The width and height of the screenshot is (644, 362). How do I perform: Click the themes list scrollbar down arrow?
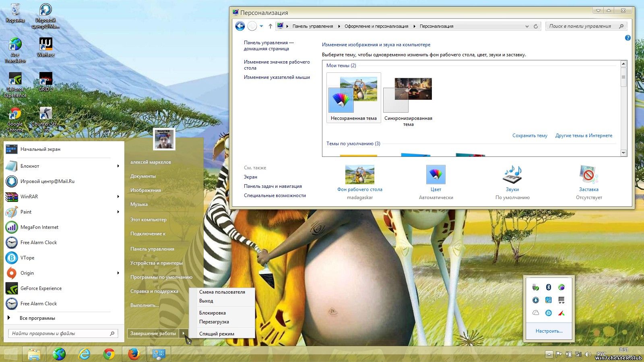click(x=623, y=153)
